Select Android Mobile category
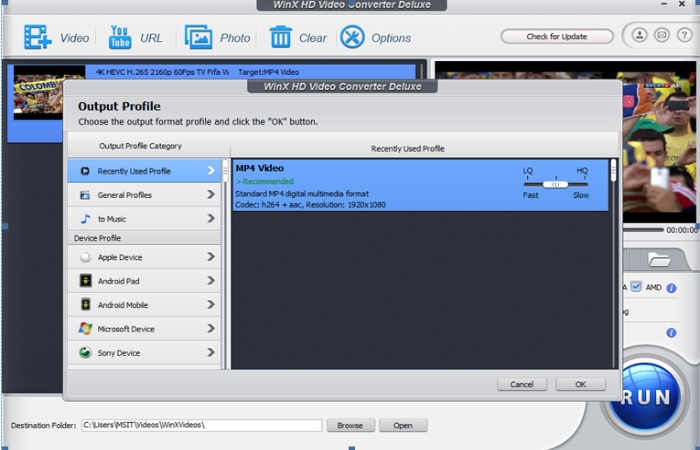Screen dimensions: 700x450 pyautogui.click(x=144, y=305)
